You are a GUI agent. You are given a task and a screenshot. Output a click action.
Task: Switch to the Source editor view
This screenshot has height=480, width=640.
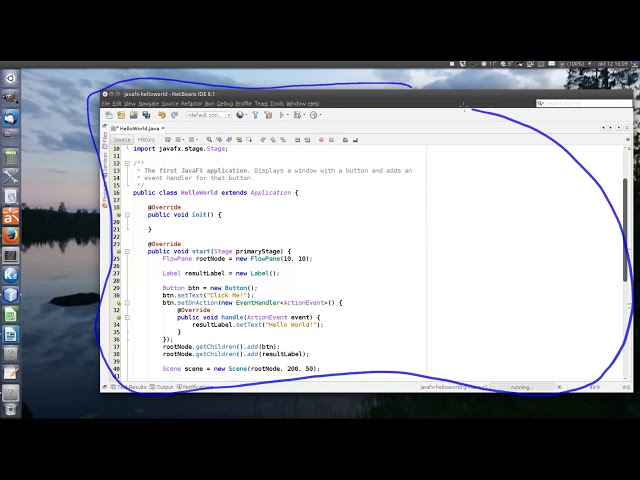122,140
